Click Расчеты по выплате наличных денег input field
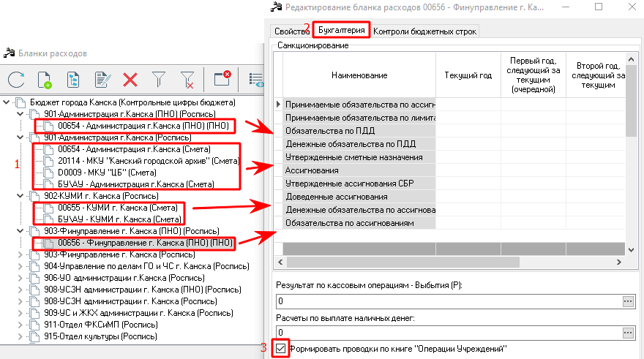Screen dimensions: 644x359 click(449, 333)
